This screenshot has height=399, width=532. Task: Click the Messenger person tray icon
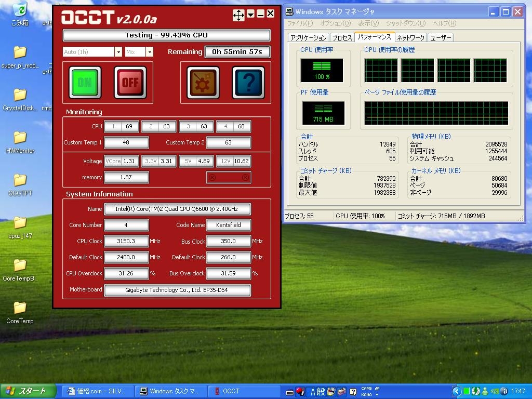coord(485,391)
